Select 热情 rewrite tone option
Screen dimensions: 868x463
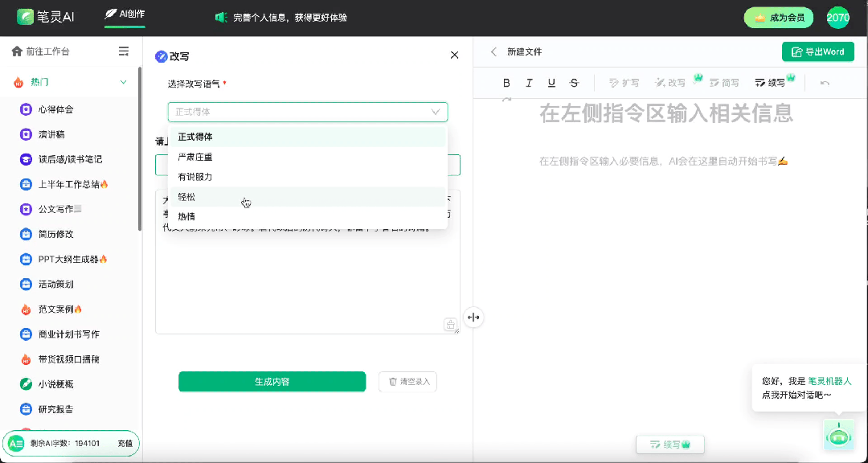pyautogui.click(x=186, y=215)
